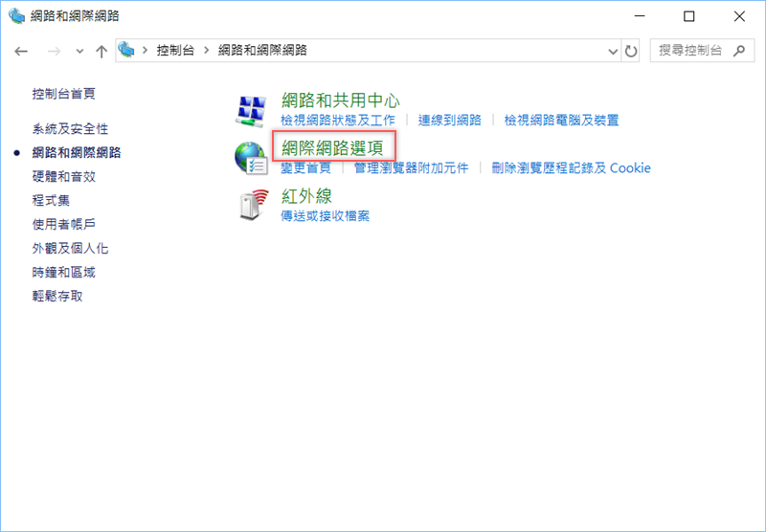This screenshot has height=532, width=766.
Task: Open 輕鬆存取 in sidebar
Action: (57, 297)
